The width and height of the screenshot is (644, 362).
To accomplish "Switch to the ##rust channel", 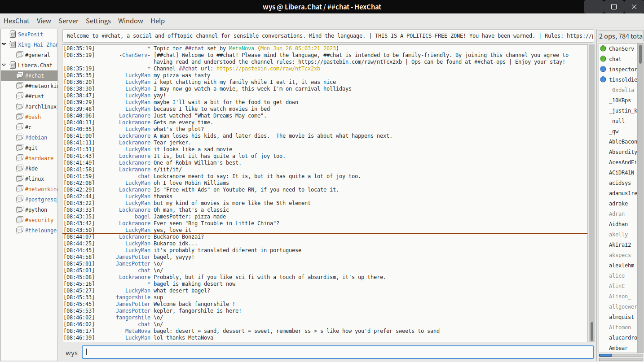I will [x=34, y=96].
